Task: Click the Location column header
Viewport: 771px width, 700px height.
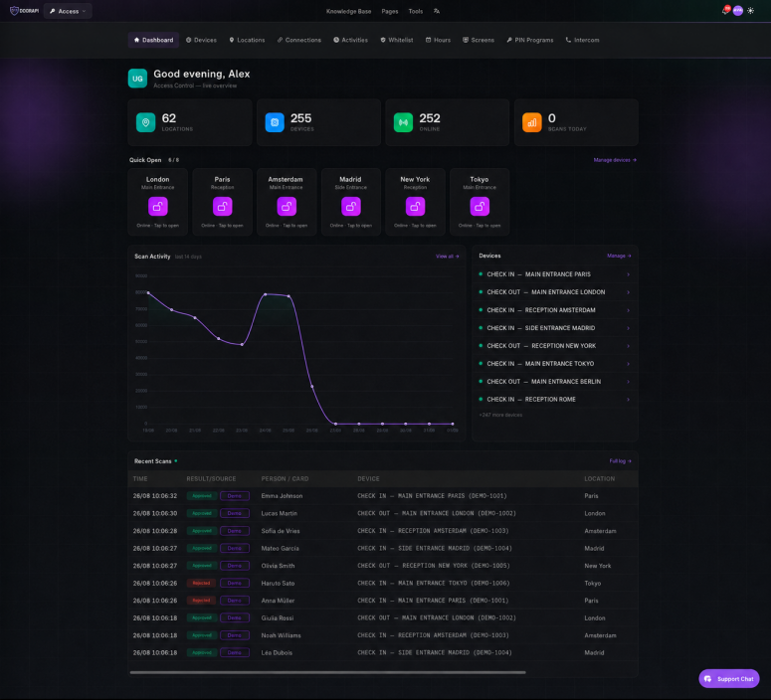Action: click(600, 479)
